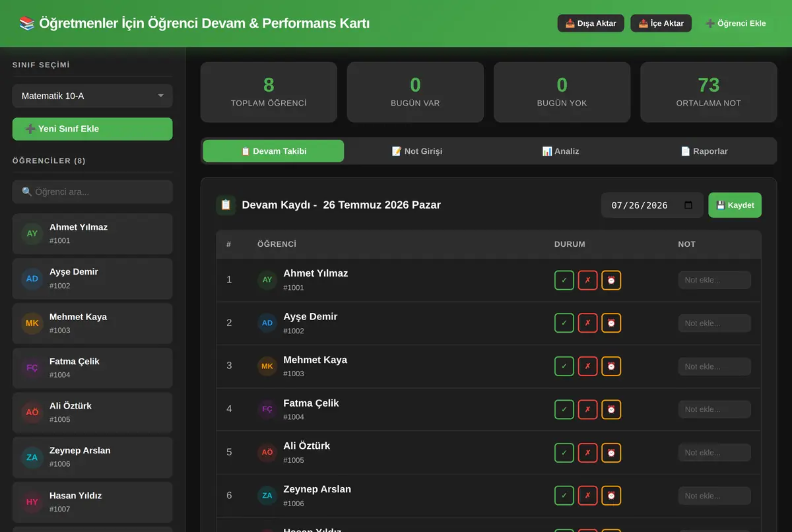The width and height of the screenshot is (792, 532).
Task: Mark Ayşe Demir as late
Action: [x=611, y=323]
